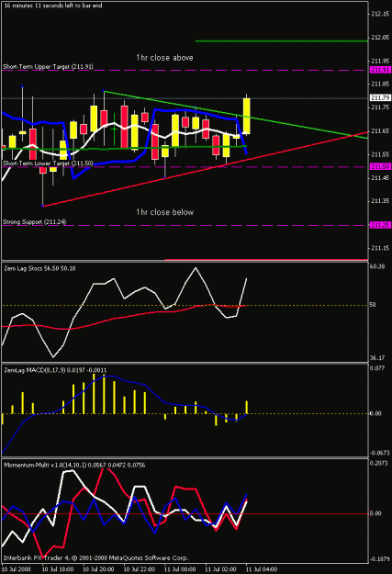Select the Short-Term Lower Target (211.50) label
The image size is (392, 574).
click(48, 163)
